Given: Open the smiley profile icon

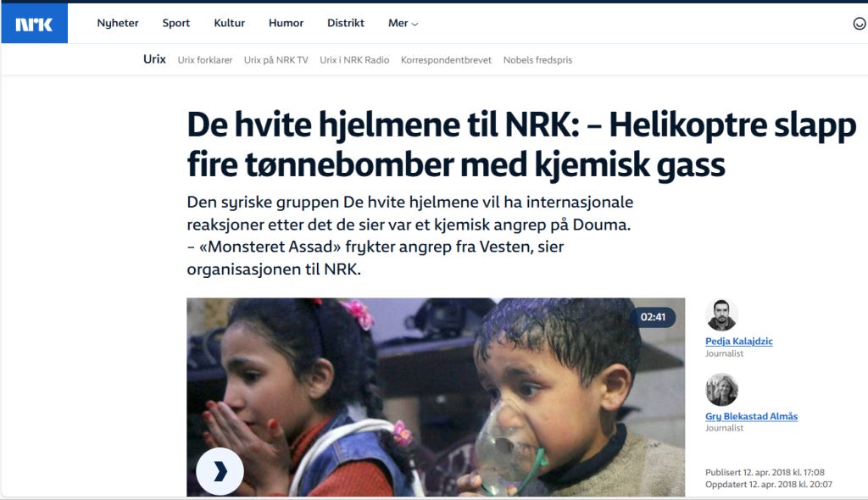Looking at the screenshot, I should pyautogui.click(x=860, y=24).
